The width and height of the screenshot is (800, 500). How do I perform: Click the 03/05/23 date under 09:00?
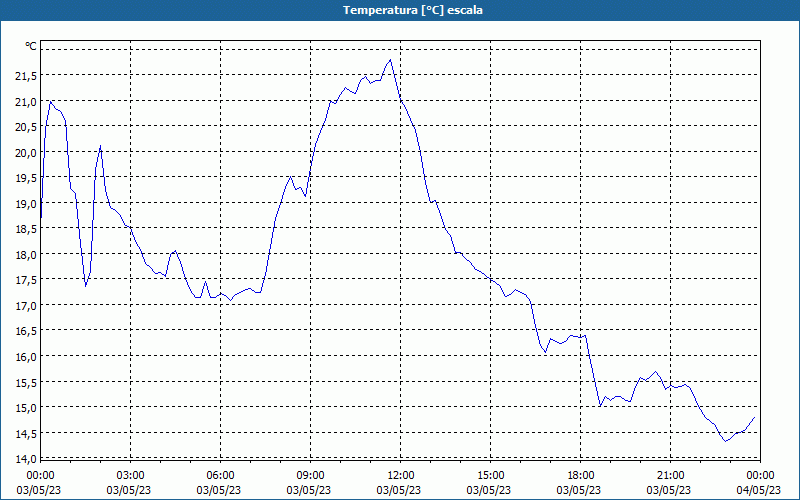(x=309, y=490)
